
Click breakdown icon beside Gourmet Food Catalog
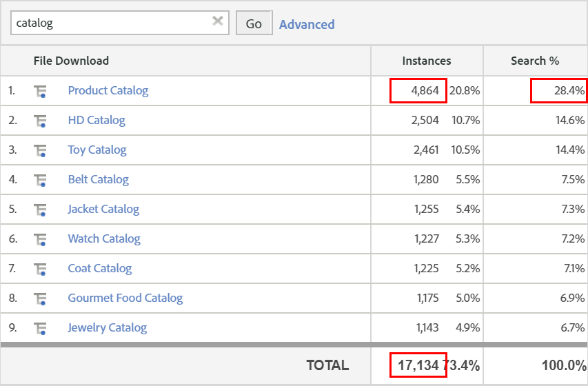tap(40, 298)
